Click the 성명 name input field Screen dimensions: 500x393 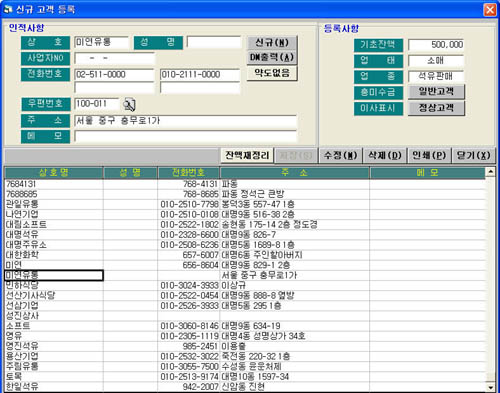[214, 42]
